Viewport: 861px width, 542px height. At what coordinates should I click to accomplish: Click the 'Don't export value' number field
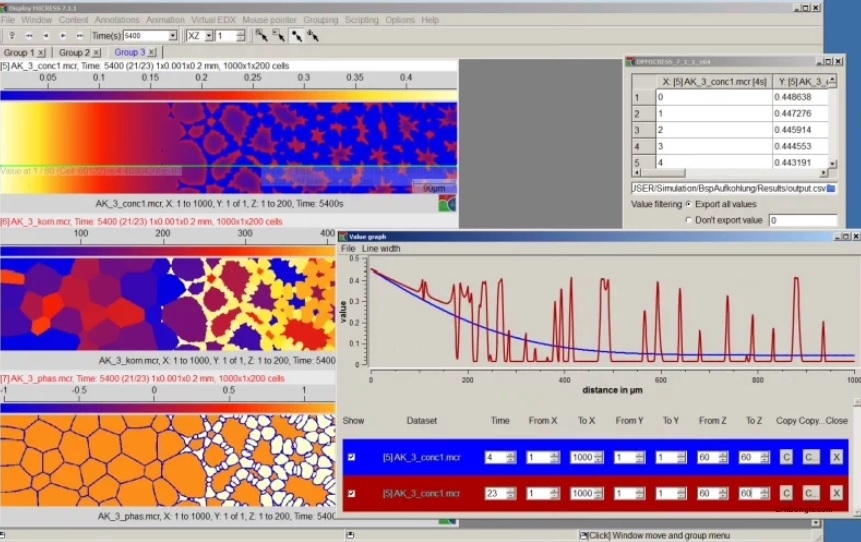tap(802, 220)
